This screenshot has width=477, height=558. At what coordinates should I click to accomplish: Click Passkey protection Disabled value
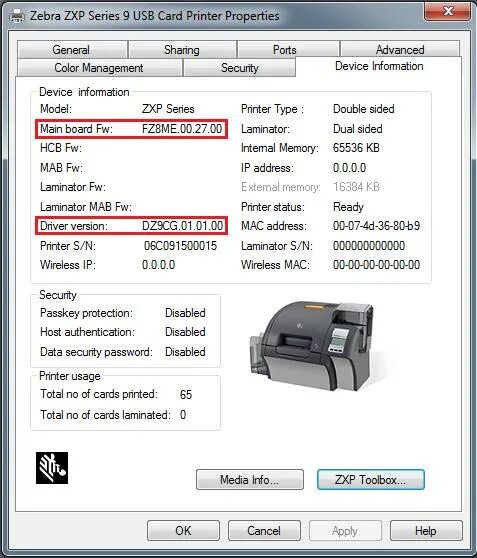185,313
